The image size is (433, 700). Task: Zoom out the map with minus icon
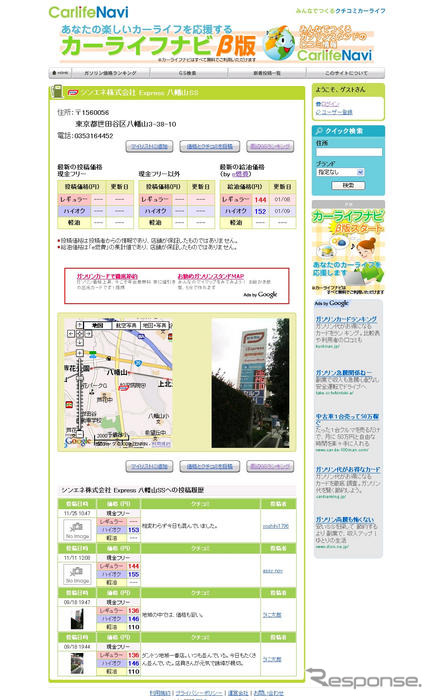(x=79, y=433)
